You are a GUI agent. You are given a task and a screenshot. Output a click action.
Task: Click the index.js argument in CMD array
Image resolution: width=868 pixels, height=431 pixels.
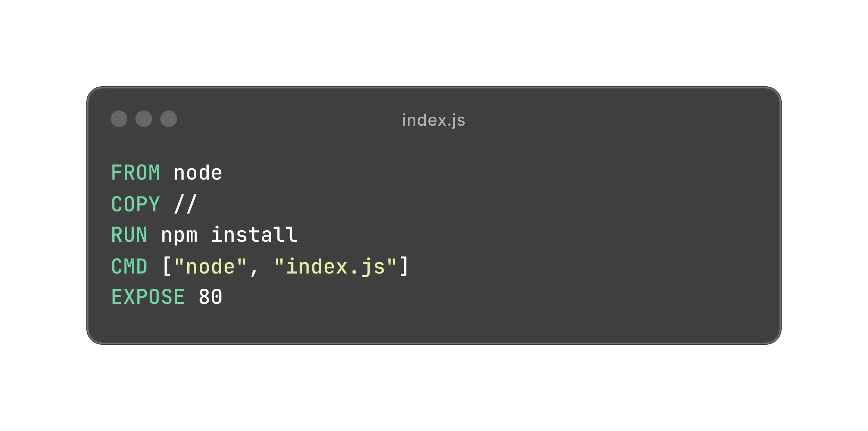354,266
